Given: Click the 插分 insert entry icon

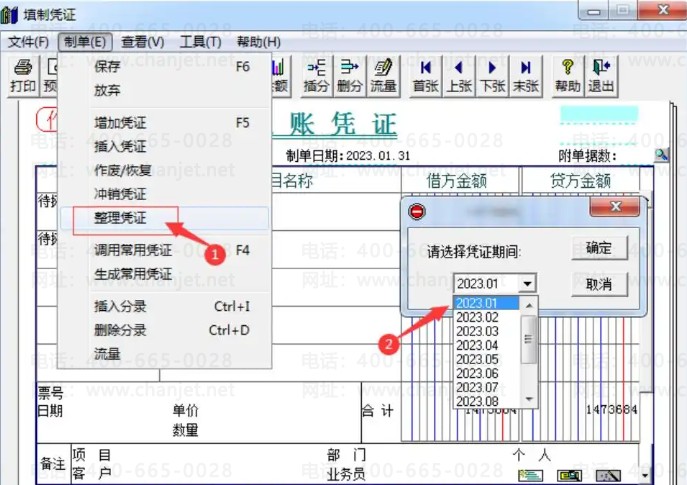Looking at the screenshot, I should (316, 76).
